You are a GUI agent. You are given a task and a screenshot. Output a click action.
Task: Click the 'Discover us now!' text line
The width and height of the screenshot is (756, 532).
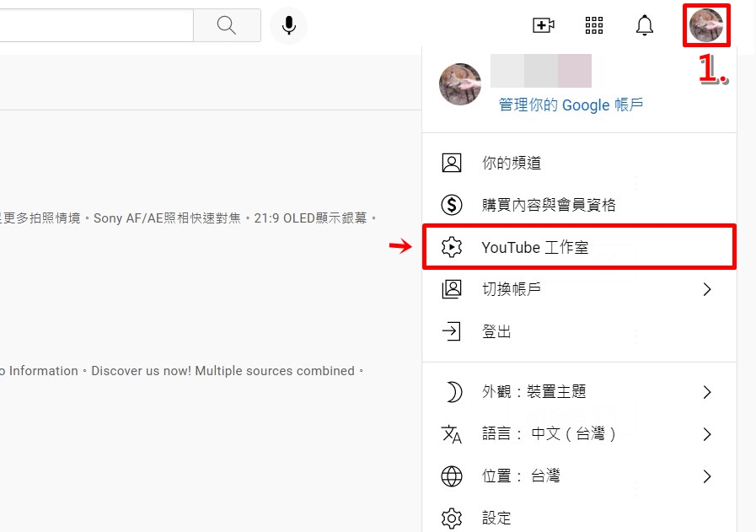coord(182,371)
